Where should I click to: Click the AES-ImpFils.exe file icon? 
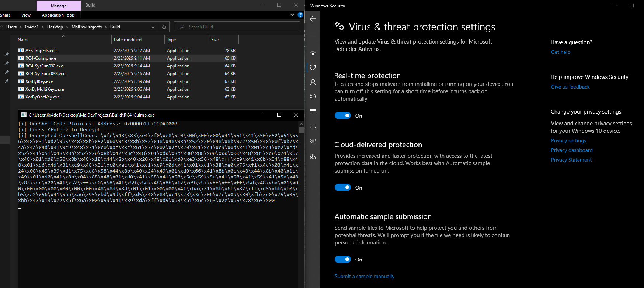point(21,51)
